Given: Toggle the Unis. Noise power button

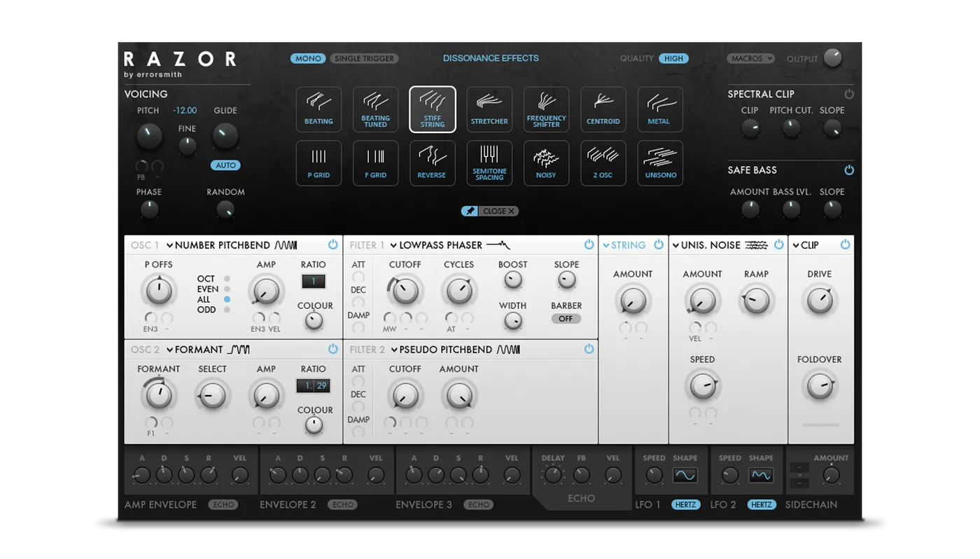Looking at the screenshot, I should 778,244.
